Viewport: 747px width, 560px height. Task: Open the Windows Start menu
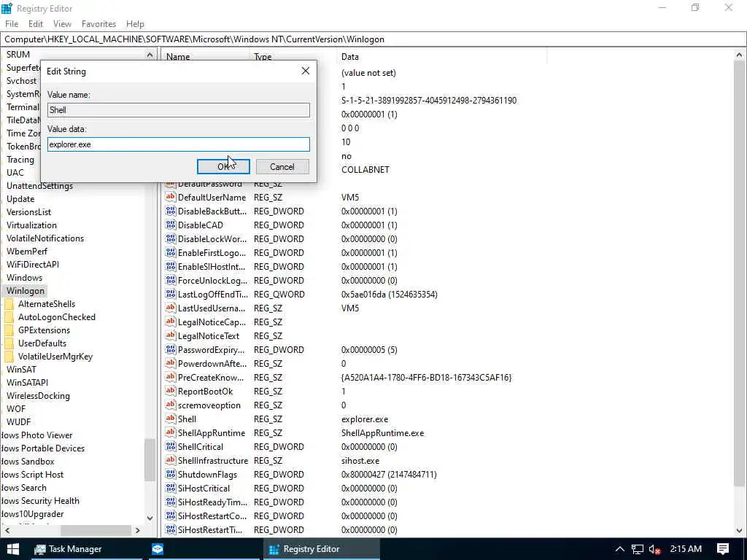point(13,549)
